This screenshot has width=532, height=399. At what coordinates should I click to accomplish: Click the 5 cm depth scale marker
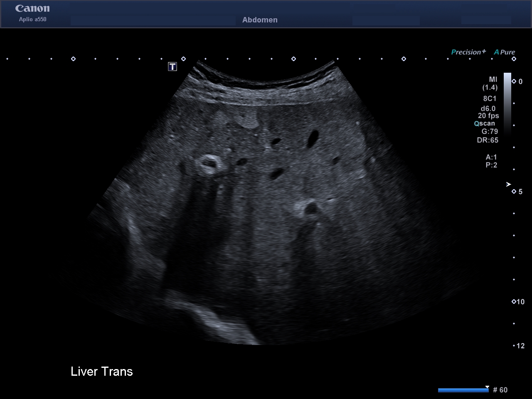[x=518, y=192]
